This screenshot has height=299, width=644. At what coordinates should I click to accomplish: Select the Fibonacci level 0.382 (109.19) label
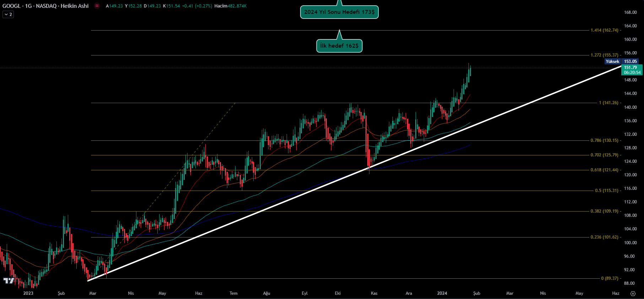(605, 211)
